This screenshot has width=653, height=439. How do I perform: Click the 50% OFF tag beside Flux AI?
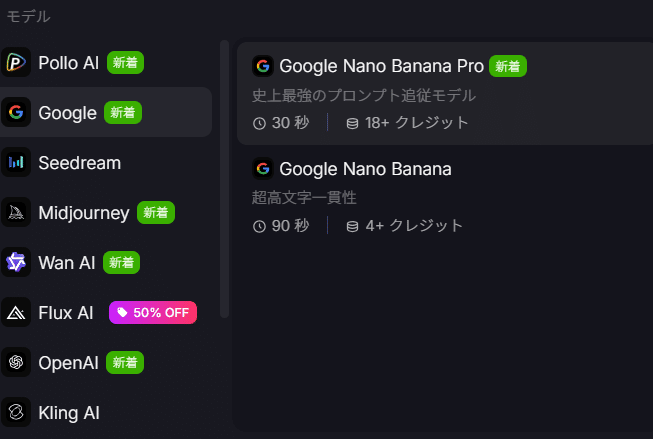pos(153,312)
